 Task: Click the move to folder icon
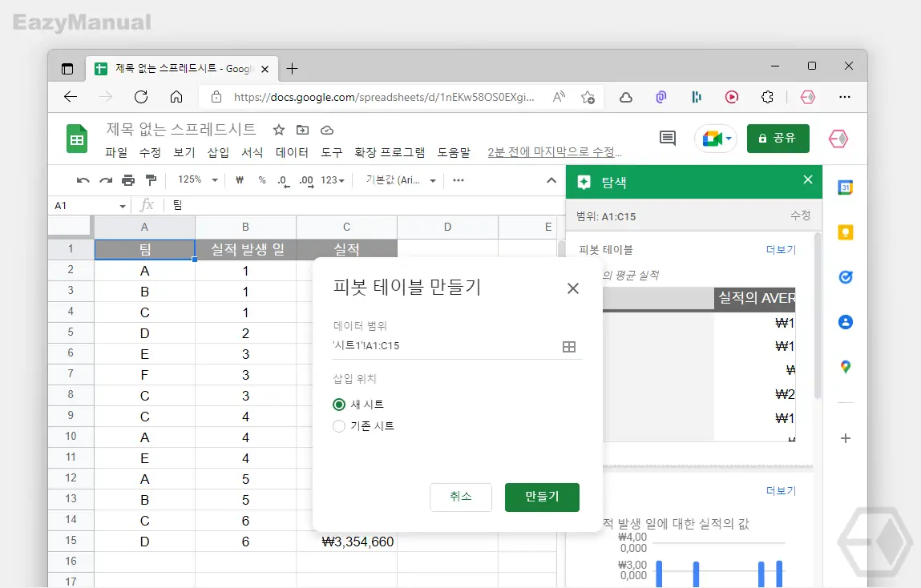[x=302, y=130]
